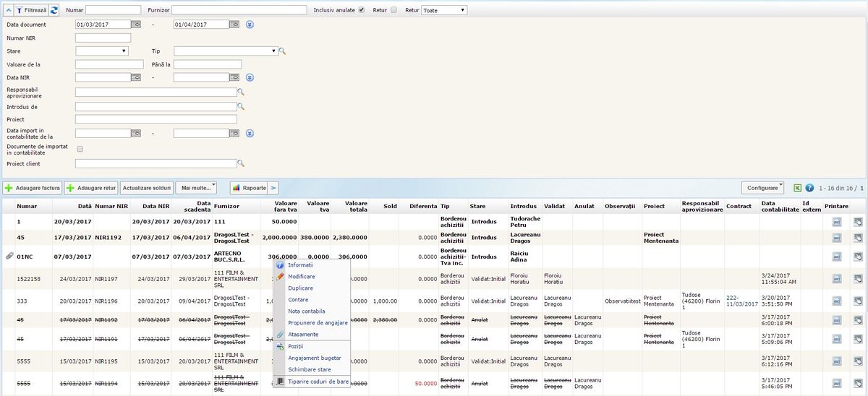Click into the Furnizor text field
868x396 pixels.
pos(239,10)
